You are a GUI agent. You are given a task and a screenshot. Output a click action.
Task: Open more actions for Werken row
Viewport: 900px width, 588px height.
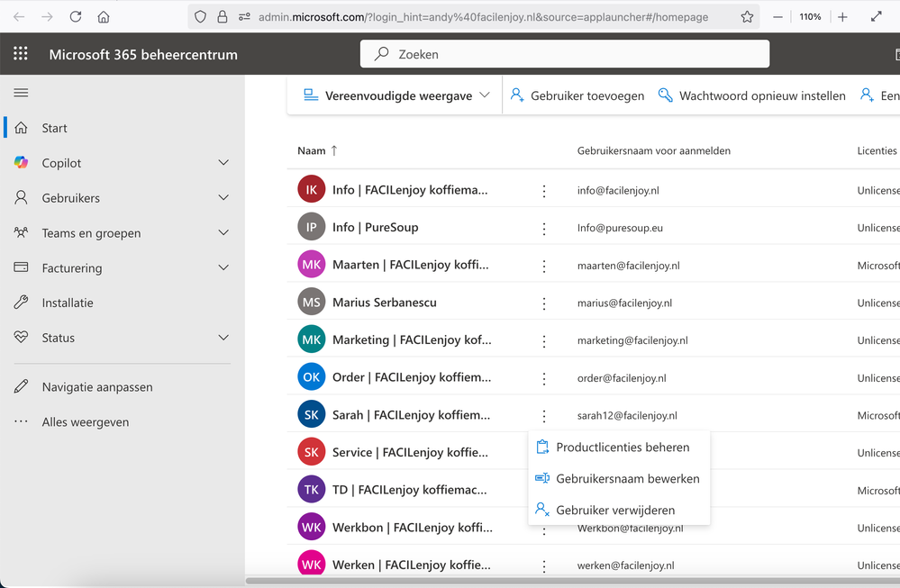(544, 566)
